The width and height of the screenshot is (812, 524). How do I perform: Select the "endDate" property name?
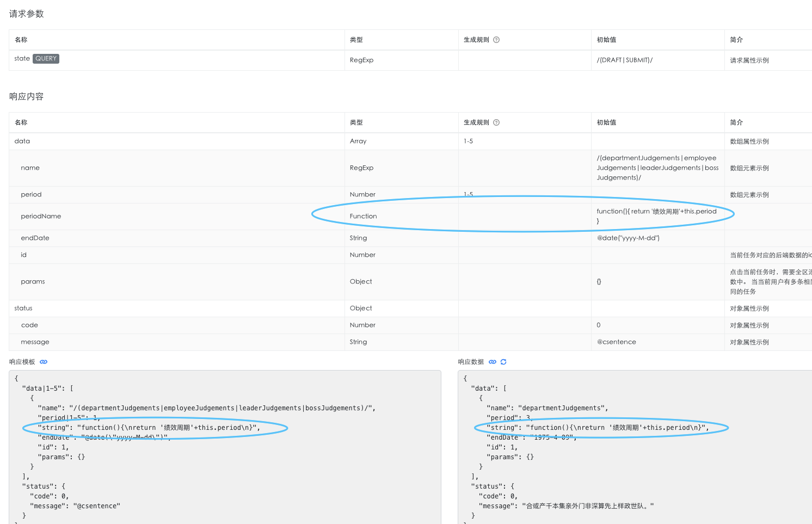coord(35,238)
